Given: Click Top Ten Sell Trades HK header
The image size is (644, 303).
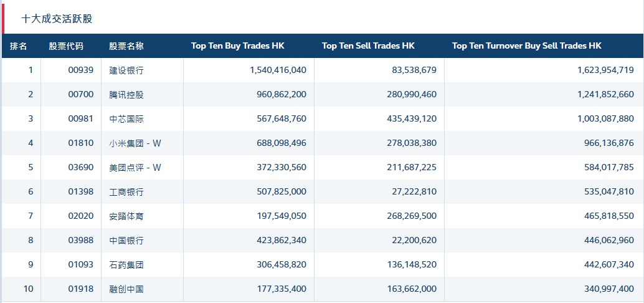Looking at the screenshot, I should (368, 46).
